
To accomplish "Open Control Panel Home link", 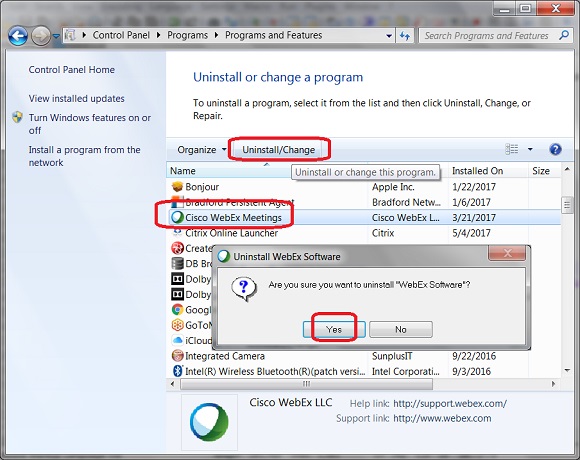I will click(72, 70).
